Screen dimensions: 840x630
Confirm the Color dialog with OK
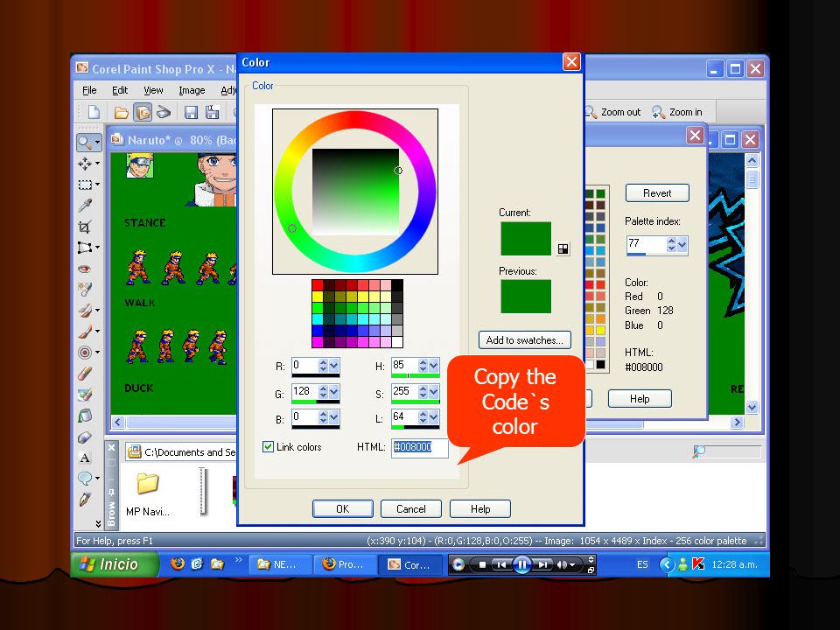(x=343, y=509)
